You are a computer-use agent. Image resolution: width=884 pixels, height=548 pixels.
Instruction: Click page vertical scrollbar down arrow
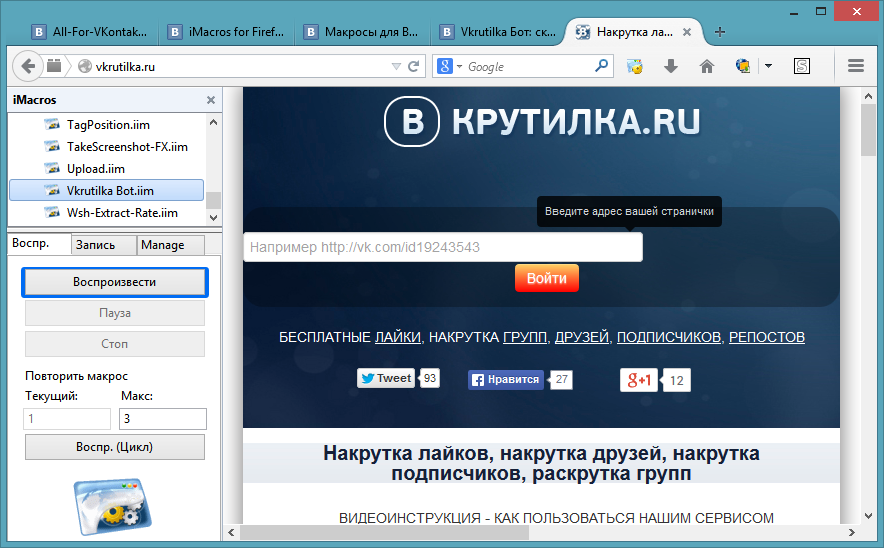point(869,516)
